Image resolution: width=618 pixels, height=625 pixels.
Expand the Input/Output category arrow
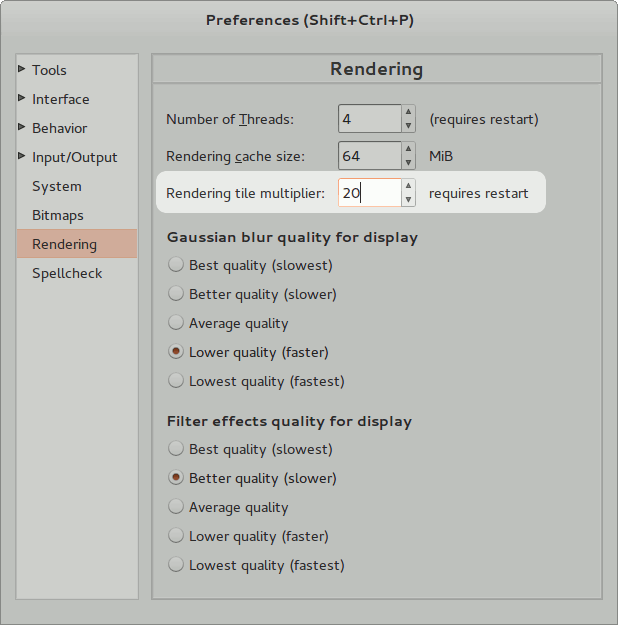22,157
